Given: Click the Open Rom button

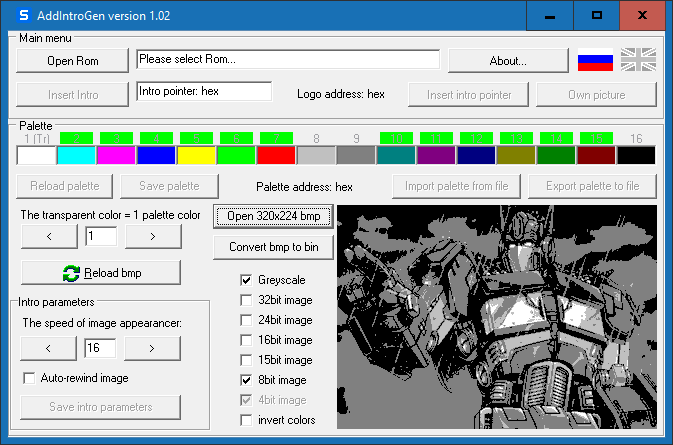Looking at the screenshot, I should click(73, 61).
